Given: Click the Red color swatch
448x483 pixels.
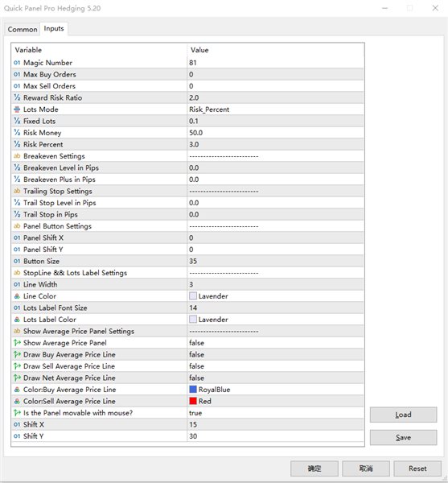Looking at the screenshot, I should [x=193, y=401].
